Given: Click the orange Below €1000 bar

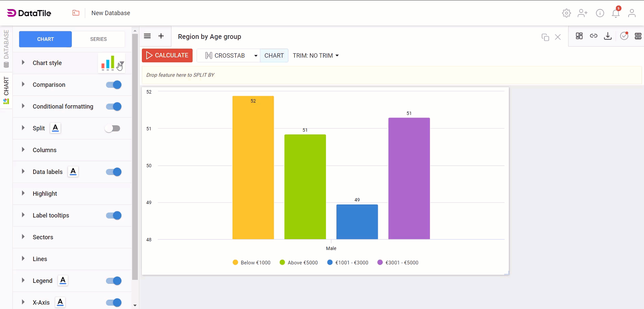Looking at the screenshot, I should [x=253, y=168].
